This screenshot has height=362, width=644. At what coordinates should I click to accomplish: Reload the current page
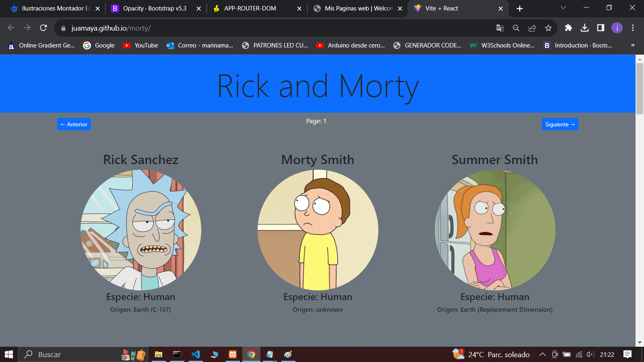pos(43,28)
